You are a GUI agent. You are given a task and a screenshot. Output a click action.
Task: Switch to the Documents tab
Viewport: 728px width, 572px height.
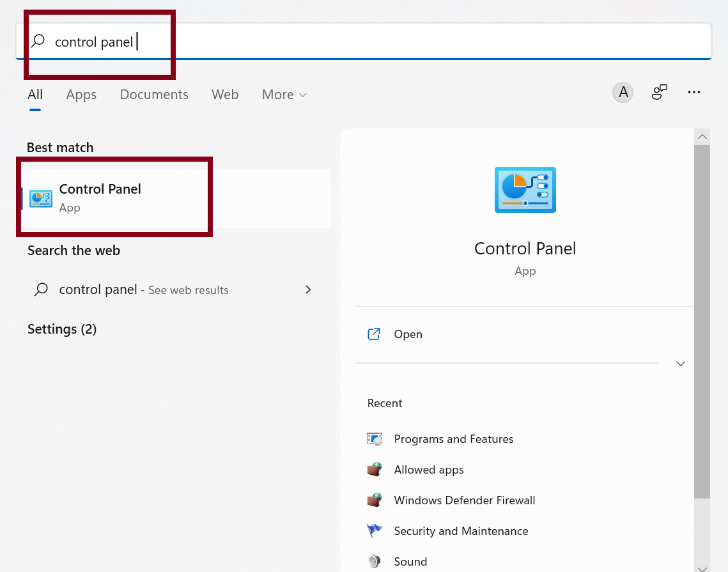coord(154,94)
